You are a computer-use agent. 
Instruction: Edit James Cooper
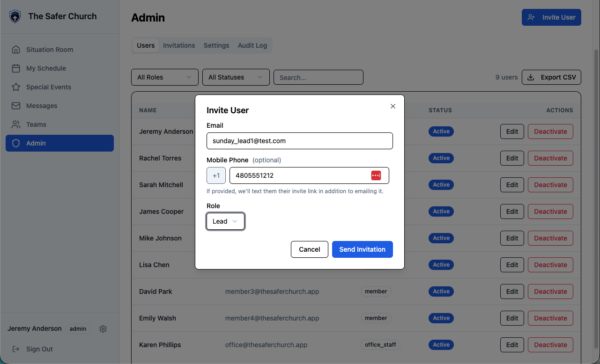(512, 211)
